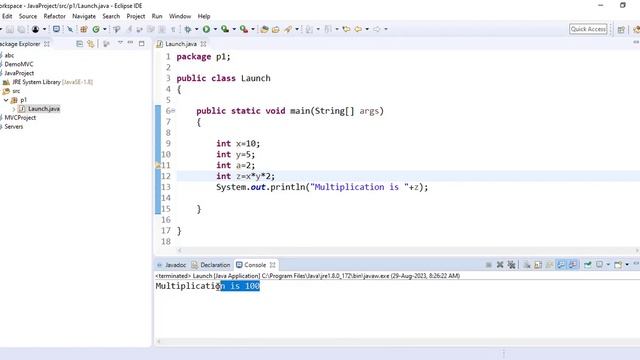The image size is (640, 360).
Task: Open the Run button dropdown arrow
Action: (x=215, y=29)
